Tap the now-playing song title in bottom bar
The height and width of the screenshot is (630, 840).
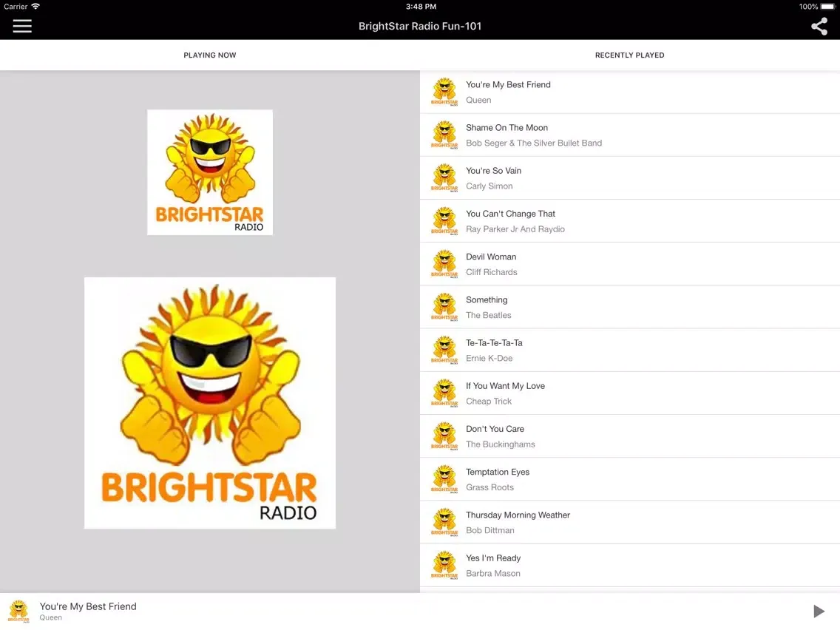point(88,606)
